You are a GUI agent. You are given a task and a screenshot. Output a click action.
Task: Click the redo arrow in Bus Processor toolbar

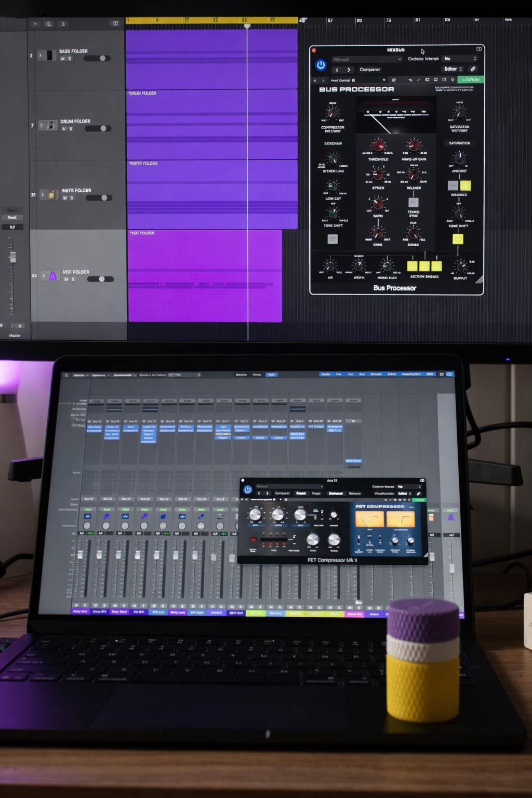419,80
